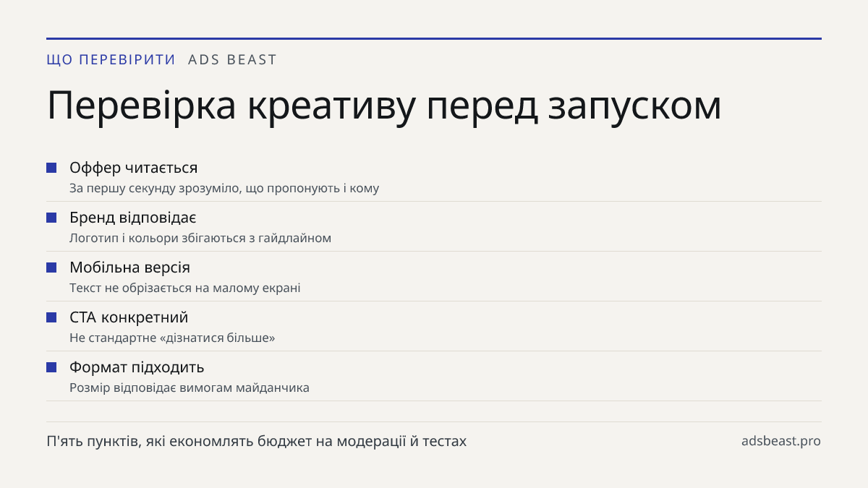
Task: Click the 'Оффер читається' item title
Action: [x=133, y=168]
